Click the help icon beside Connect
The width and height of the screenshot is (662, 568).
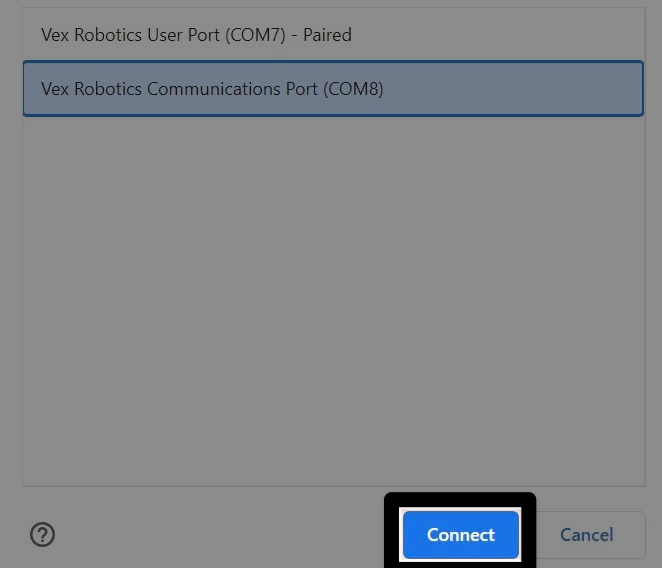[x=42, y=535]
